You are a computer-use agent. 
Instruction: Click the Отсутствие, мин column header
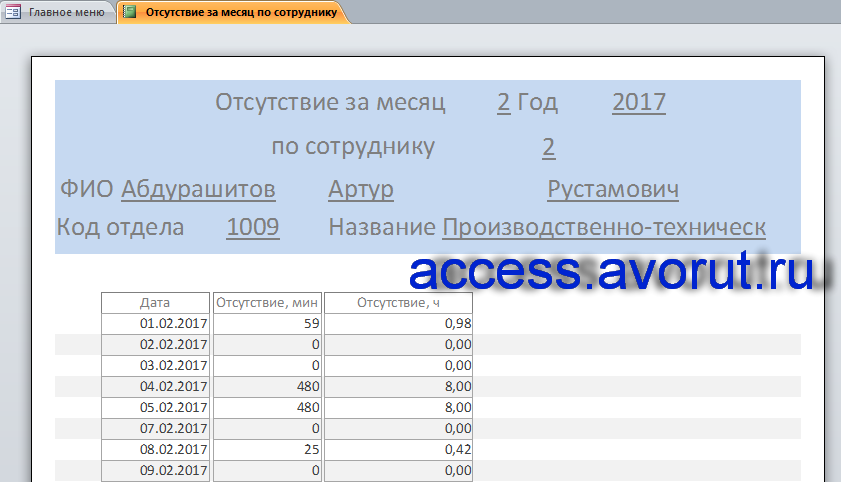tap(267, 303)
